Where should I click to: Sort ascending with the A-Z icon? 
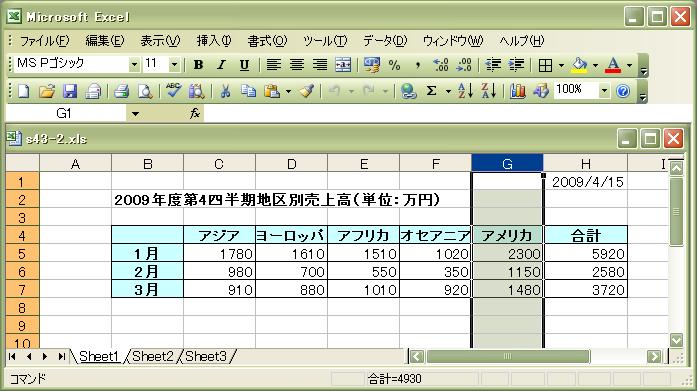point(465,92)
